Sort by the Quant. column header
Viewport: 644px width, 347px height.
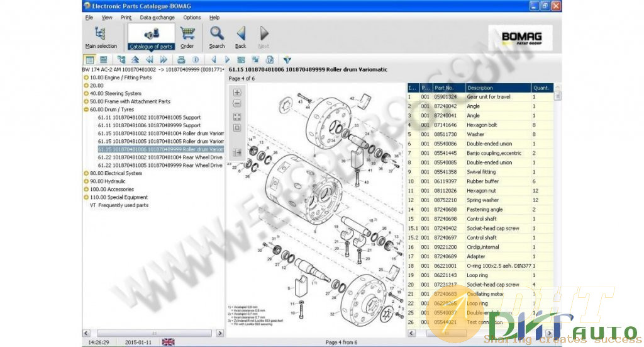click(543, 88)
